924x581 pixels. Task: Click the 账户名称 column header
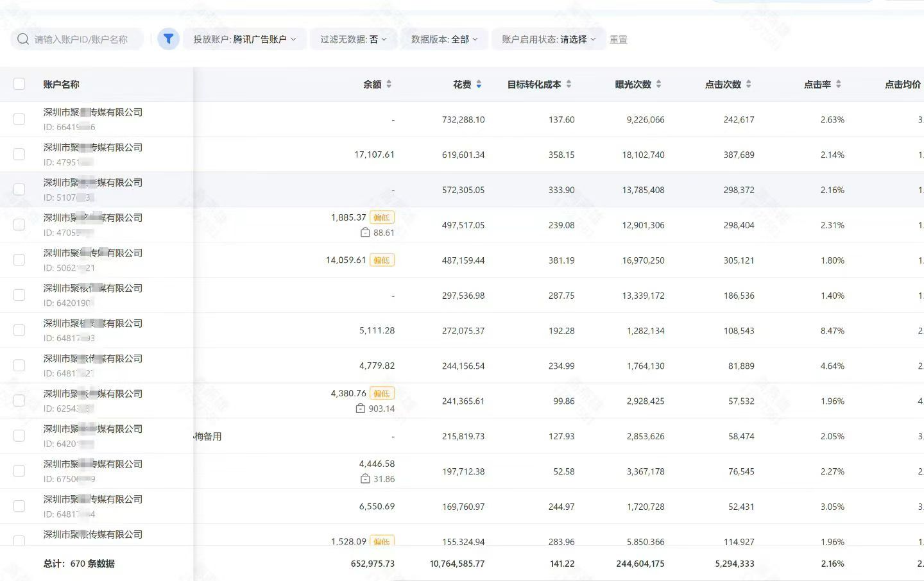tap(61, 84)
